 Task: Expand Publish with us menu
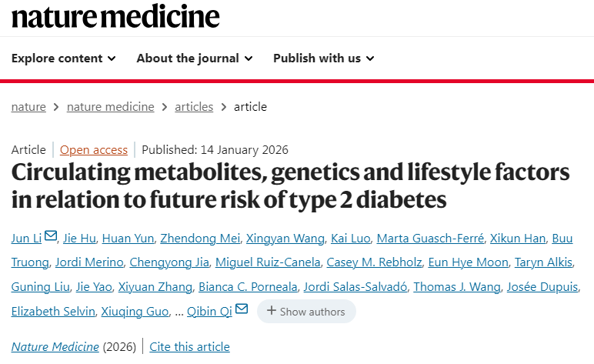323,58
